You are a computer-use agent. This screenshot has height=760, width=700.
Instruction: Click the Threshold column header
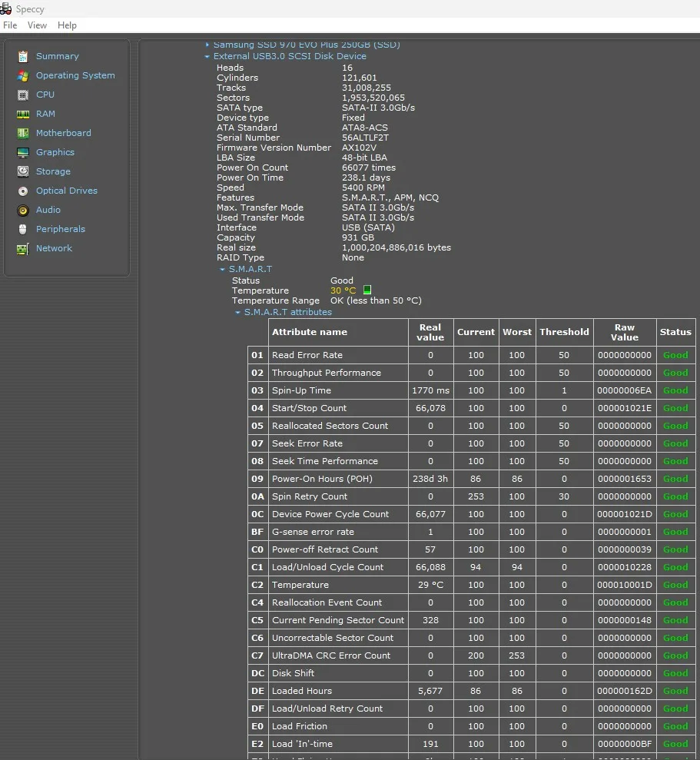564,332
